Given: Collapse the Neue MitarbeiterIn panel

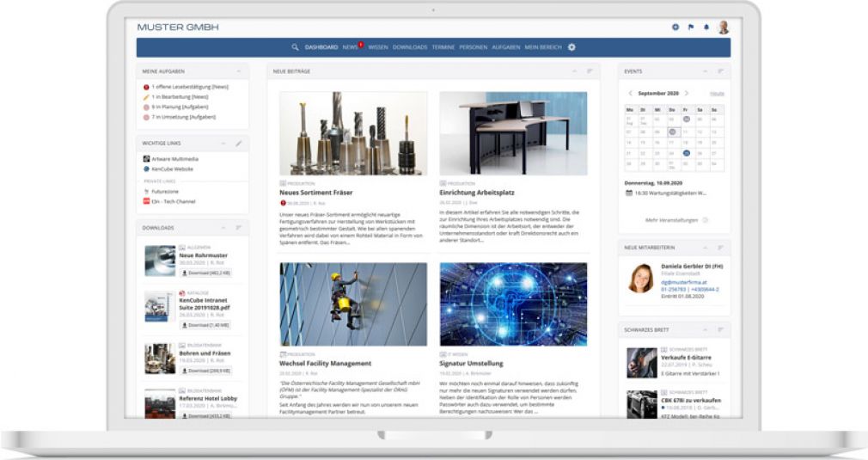Looking at the screenshot, I should pos(706,248).
